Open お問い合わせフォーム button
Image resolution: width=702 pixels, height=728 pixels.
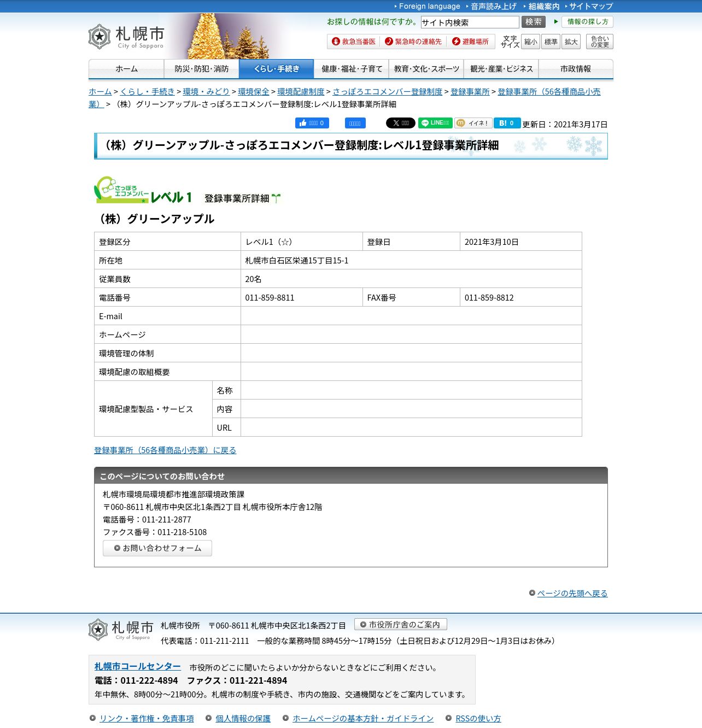157,548
